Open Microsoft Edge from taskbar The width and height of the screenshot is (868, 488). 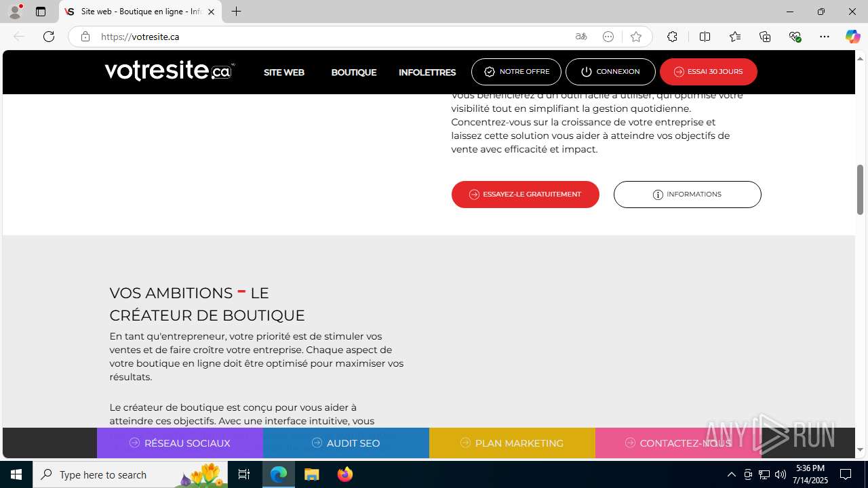279,474
